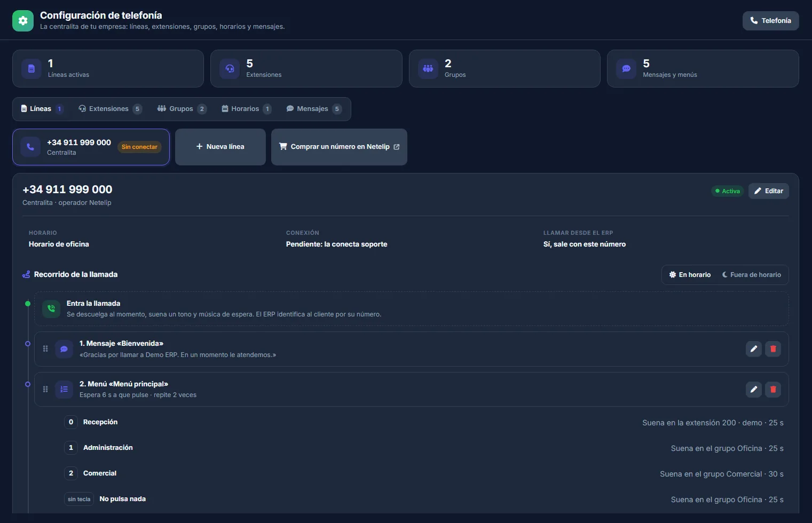Click the Mensajes y menús chat icon
This screenshot has width=812, height=523.
pyautogui.click(x=626, y=69)
